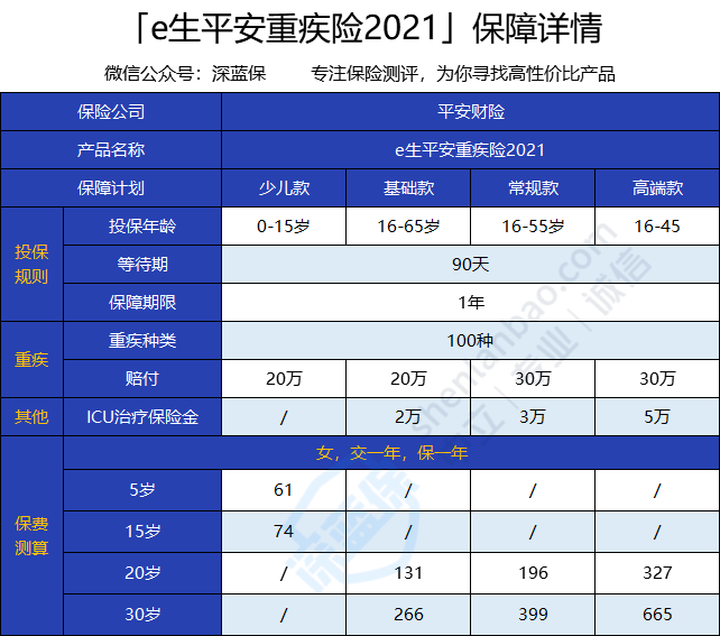Select the 平安财险 cell

point(471,112)
